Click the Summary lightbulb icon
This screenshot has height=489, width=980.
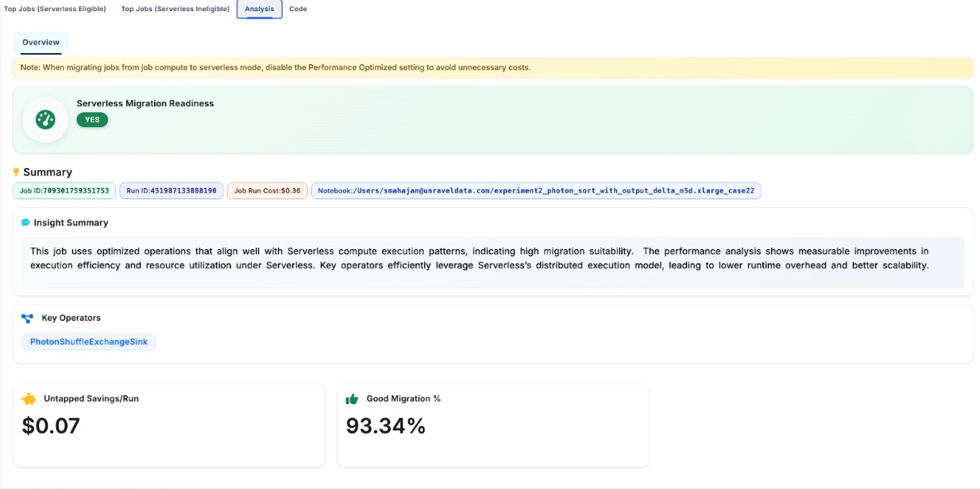[x=16, y=172]
